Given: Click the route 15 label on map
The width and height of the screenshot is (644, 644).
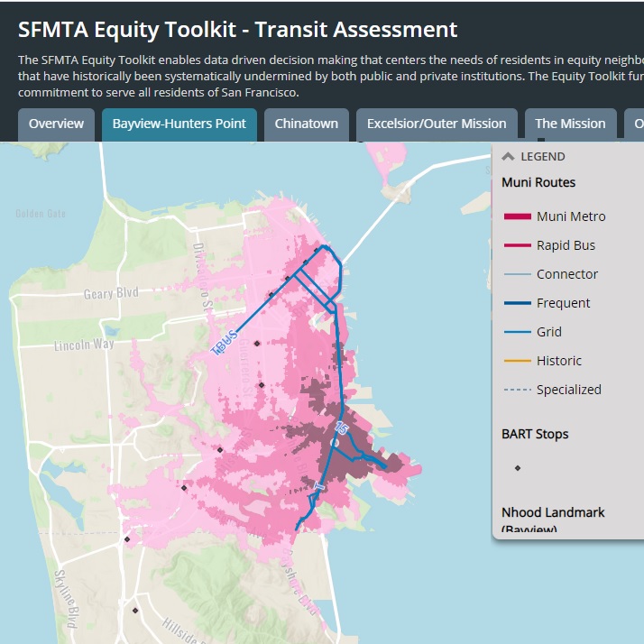Looking at the screenshot, I should pyautogui.click(x=341, y=427).
